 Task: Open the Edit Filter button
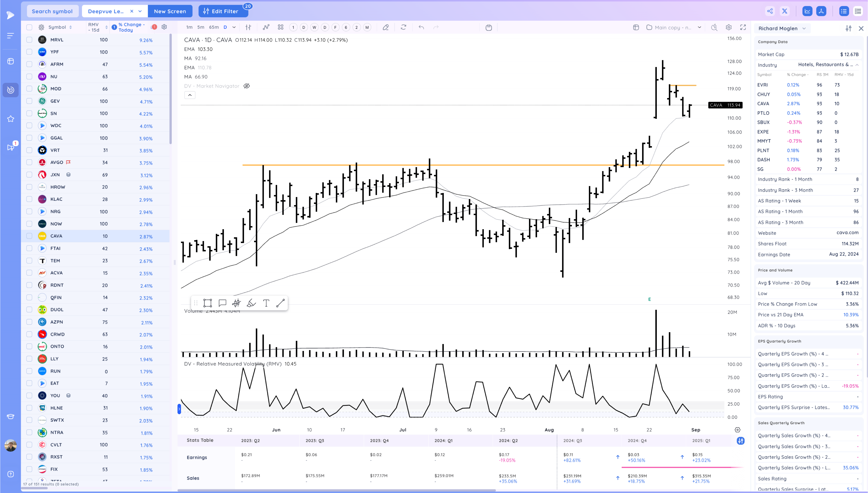(223, 11)
